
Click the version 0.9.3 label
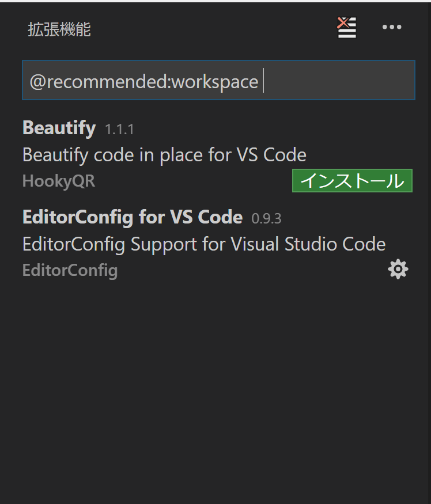[x=266, y=218]
